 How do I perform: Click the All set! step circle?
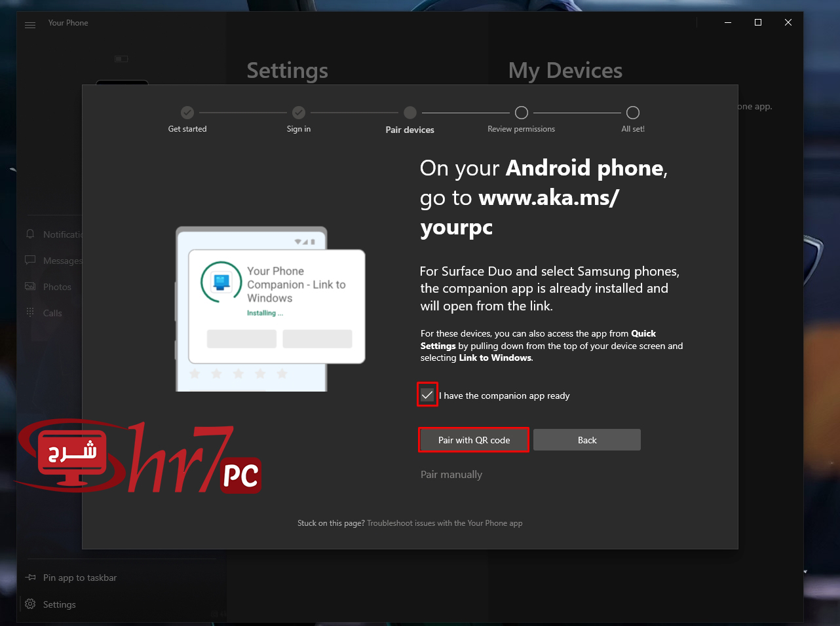(x=633, y=113)
